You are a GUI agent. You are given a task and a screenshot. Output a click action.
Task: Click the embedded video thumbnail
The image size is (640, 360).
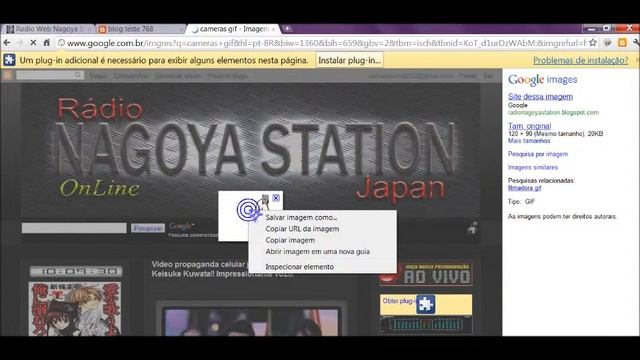click(x=251, y=322)
